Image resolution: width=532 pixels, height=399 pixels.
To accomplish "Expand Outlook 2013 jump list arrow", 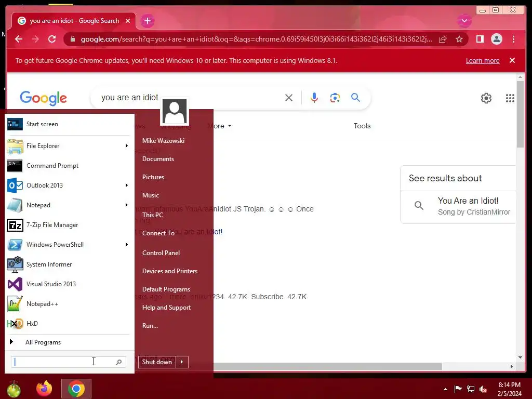I will pos(127,185).
